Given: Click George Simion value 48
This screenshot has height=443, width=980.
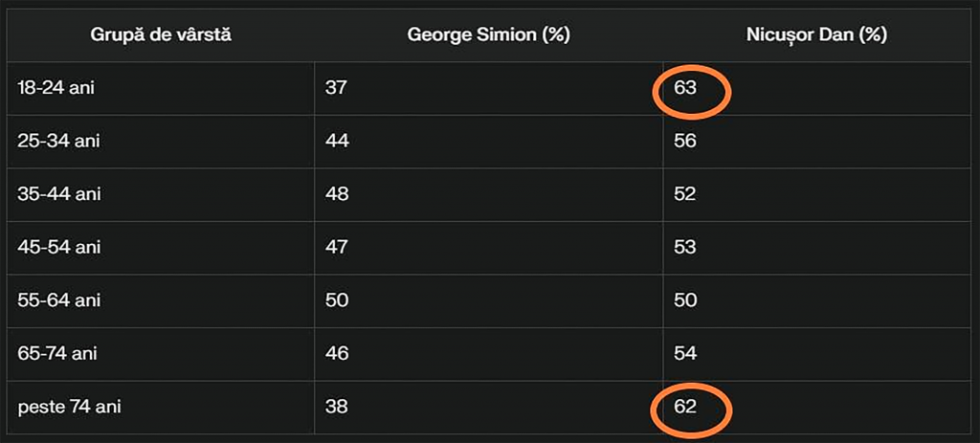Looking at the screenshot, I should 336,194.
